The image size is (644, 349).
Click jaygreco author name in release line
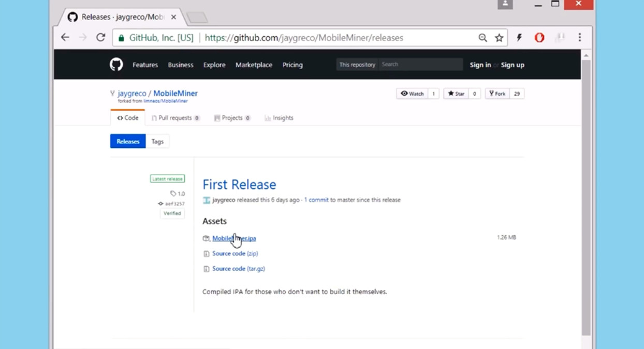[x=224, y=200]
